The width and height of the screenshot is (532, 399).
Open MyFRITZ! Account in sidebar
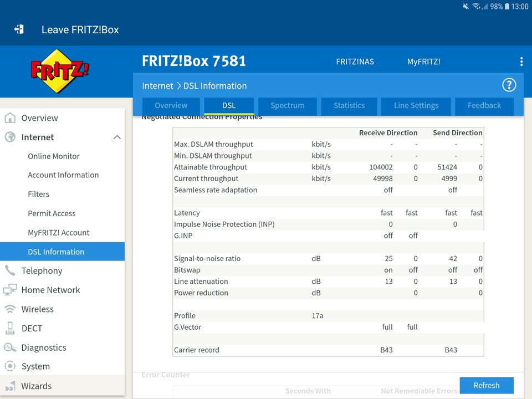click(x=58, y=232)
